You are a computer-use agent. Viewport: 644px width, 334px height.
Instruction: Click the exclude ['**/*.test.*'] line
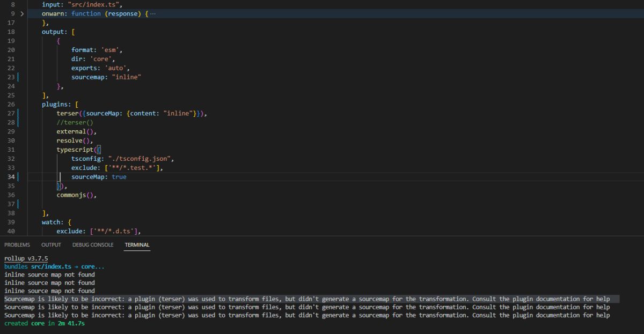pyautogui.click(x=118, y=168)
